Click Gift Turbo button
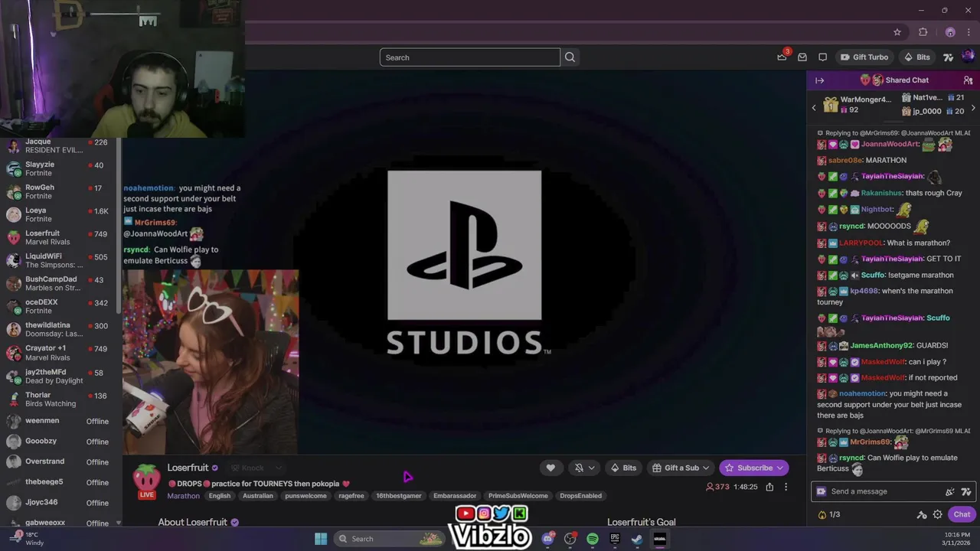 (864, 57)
